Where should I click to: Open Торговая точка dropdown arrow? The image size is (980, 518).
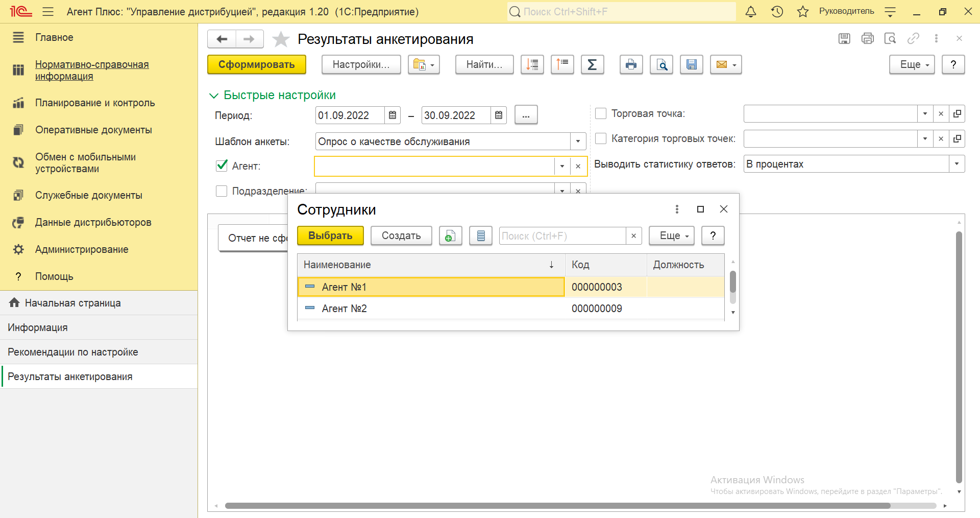925,114
